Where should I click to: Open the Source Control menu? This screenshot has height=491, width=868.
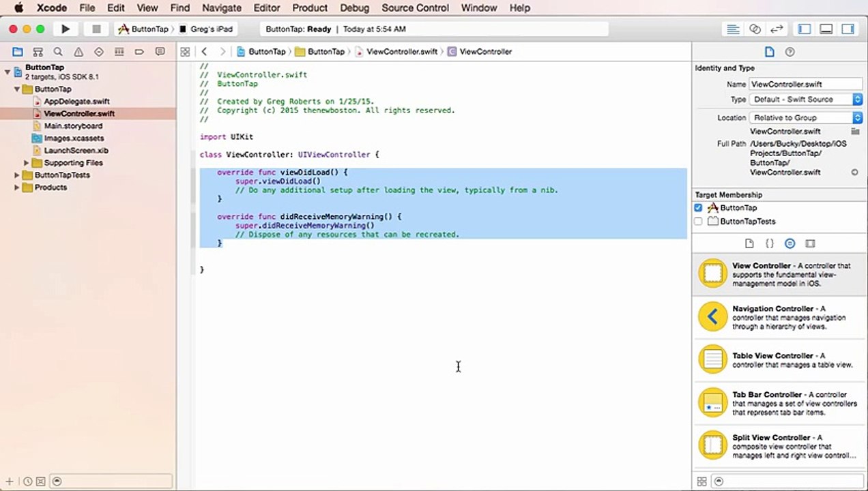pos(416,8)
